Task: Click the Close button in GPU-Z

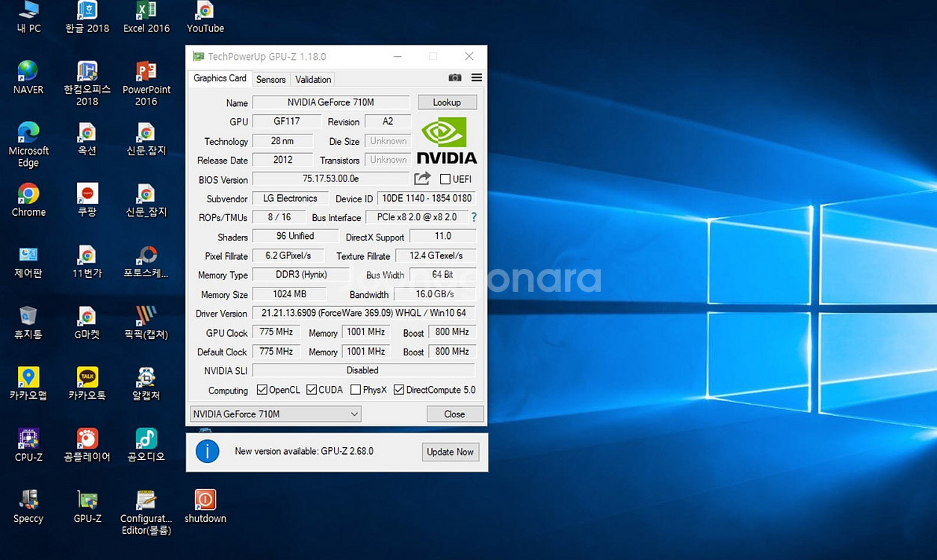Action: (454, 414)
